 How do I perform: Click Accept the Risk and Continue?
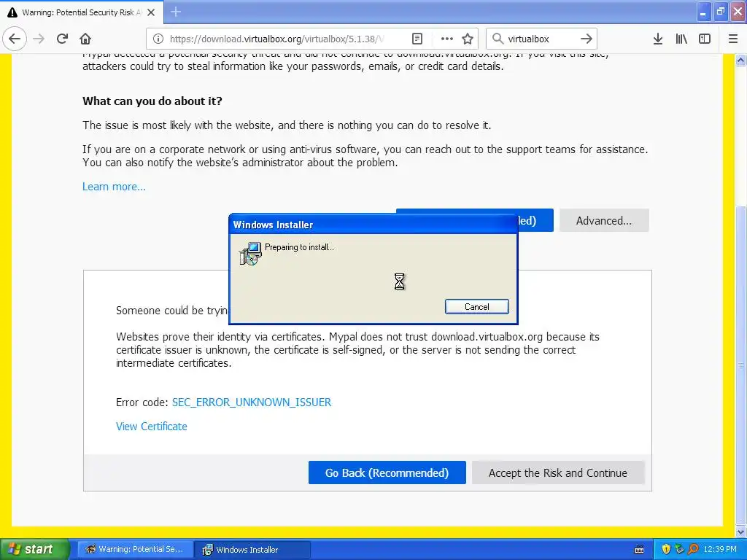(558, 472)
